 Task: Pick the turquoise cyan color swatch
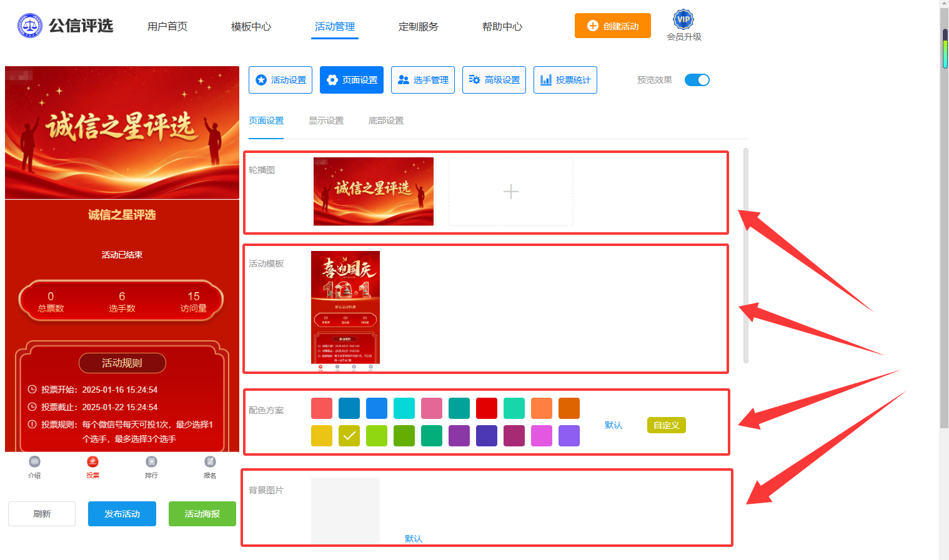(404, 408)
